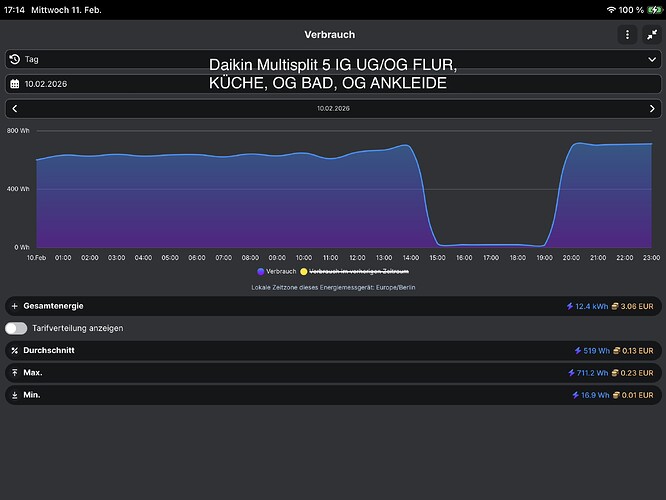The width and height of the screenshot is (666, 500).
Task: Go to the next day with right arrow
Action: click(x=652, y=108)
